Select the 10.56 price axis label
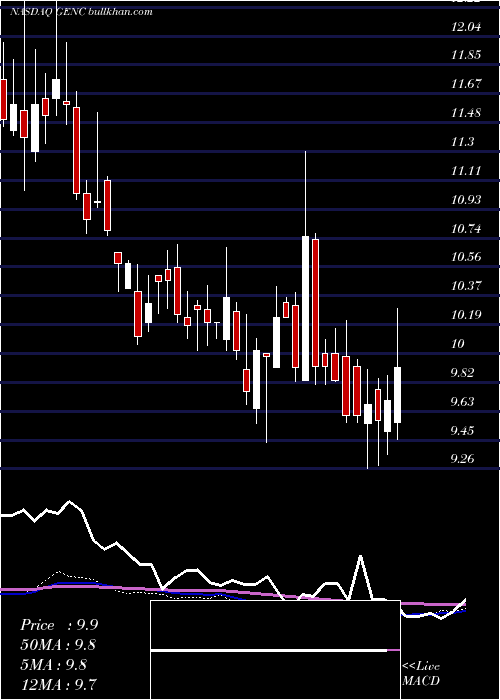The height and width of the screenshot is (700, 500). [466, 257]
